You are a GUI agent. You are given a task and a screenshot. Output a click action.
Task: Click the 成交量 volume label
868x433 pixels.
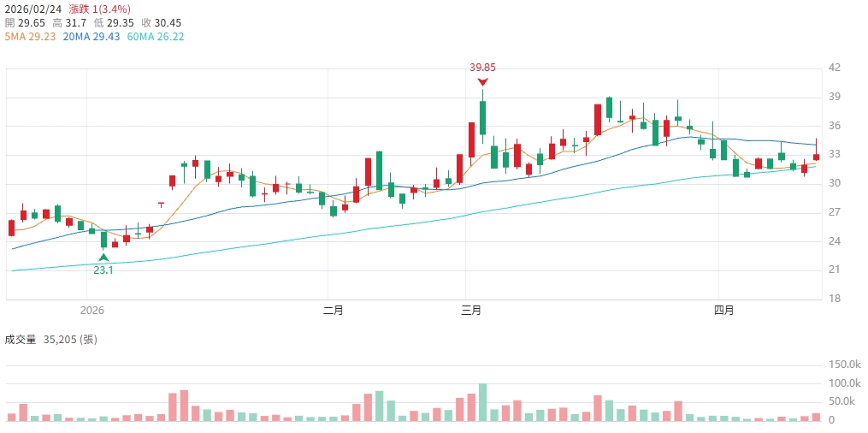[21, 340]
